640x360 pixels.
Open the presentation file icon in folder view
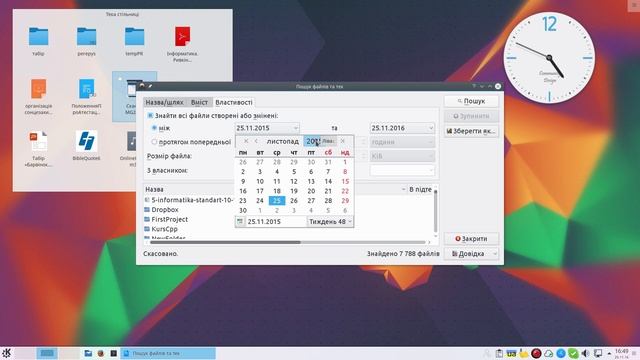tap(38, 141)
